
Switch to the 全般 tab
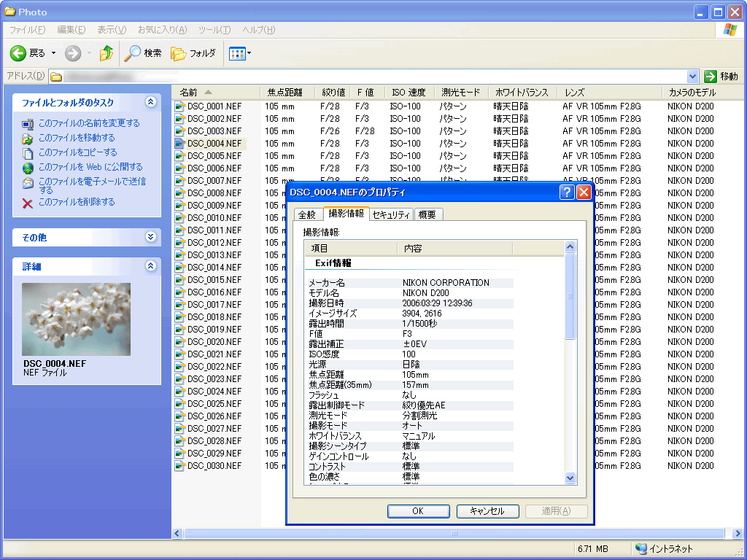[x=307, y=215]
